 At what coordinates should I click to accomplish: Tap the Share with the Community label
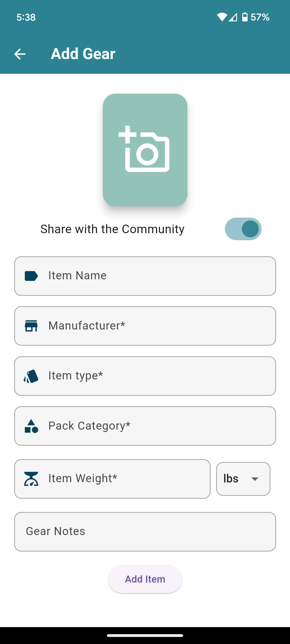click(x=113, y=229)
